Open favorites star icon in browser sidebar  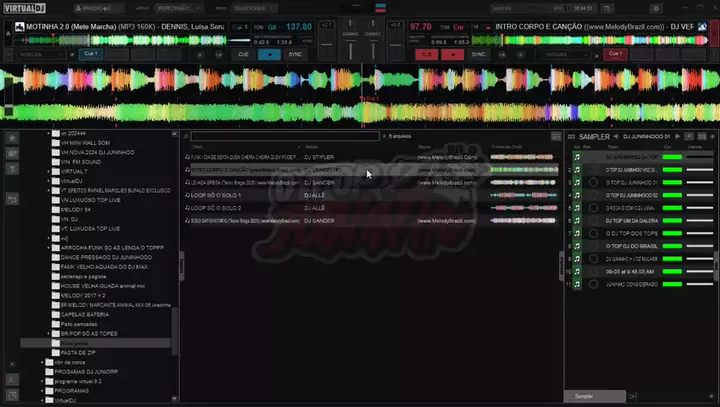coord(12,137)
